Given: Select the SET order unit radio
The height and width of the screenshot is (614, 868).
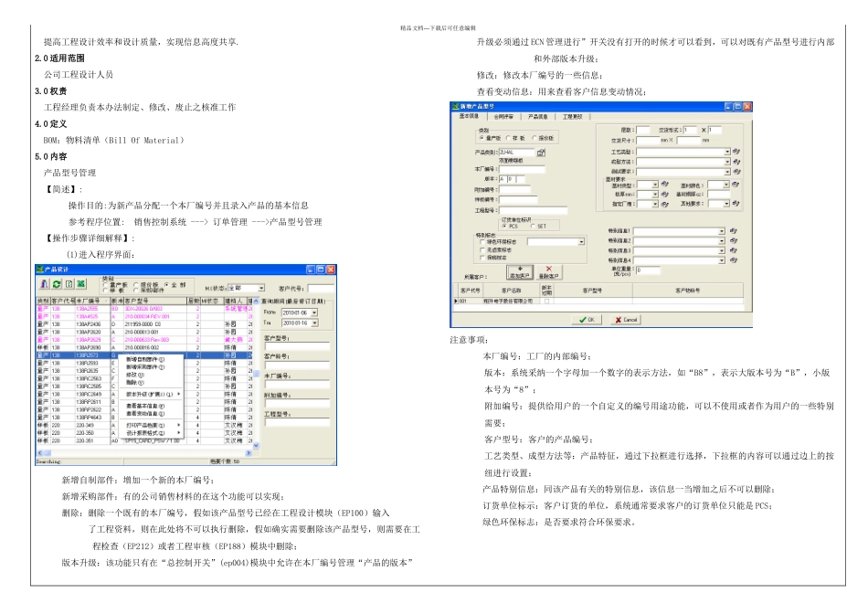Looking at the screenshot, I should [533, 226].
